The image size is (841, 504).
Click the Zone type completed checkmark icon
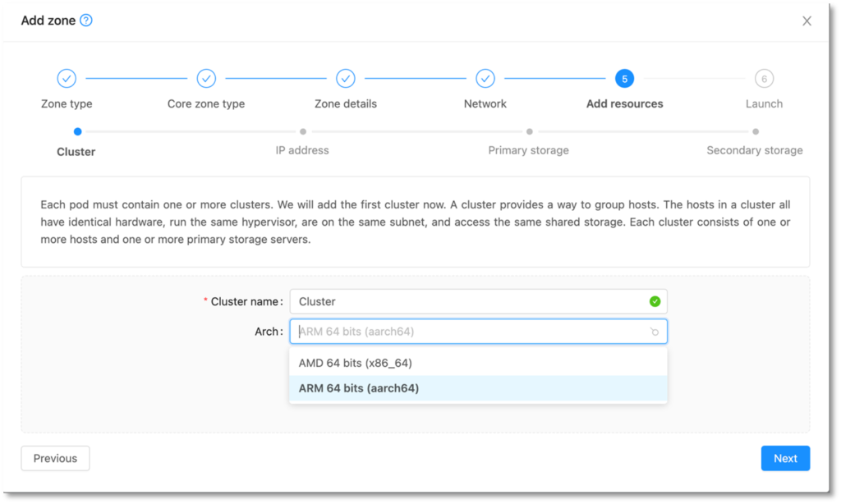click(67, 78)
